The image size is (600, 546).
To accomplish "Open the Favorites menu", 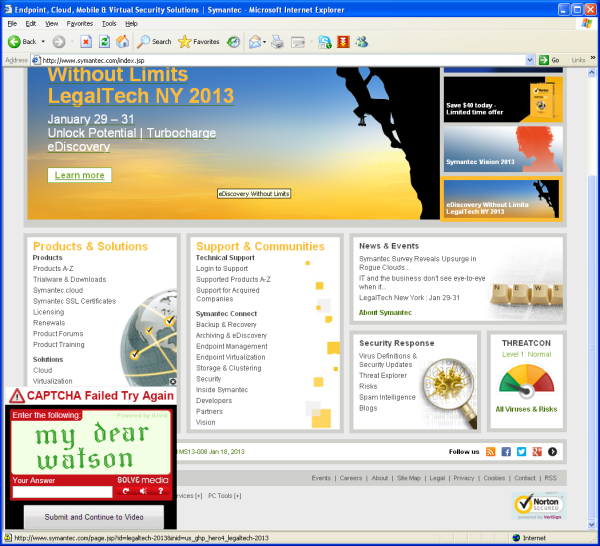I will click(x=80, y=24).
